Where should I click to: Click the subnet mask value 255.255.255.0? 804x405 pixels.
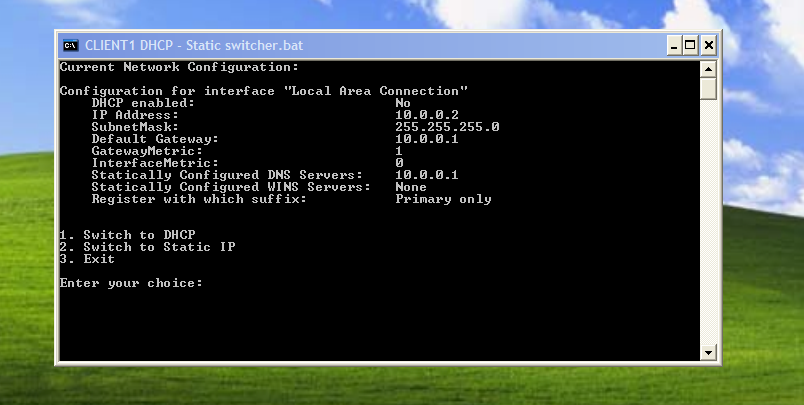447,127
